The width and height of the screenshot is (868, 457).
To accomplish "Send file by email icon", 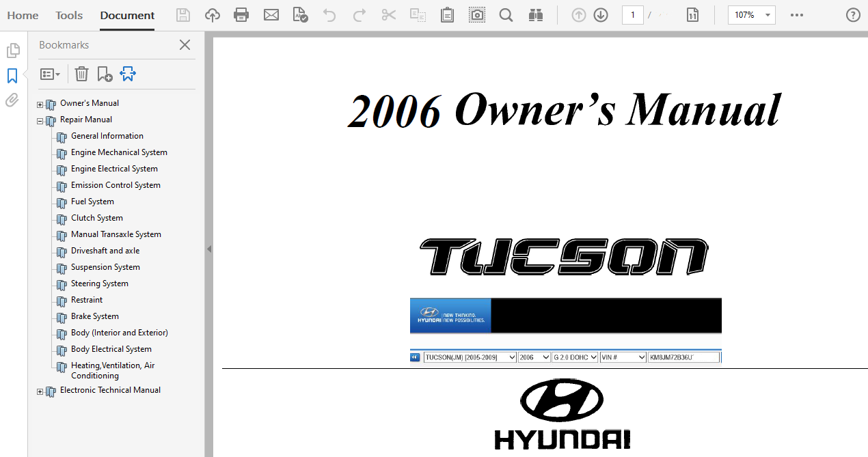I will point(271,15).
